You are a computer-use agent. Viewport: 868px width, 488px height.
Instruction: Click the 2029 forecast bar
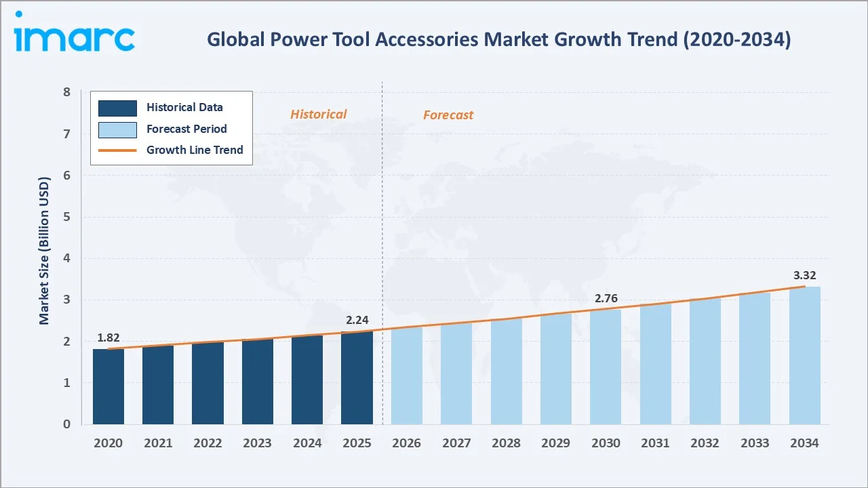click(556, 369)
